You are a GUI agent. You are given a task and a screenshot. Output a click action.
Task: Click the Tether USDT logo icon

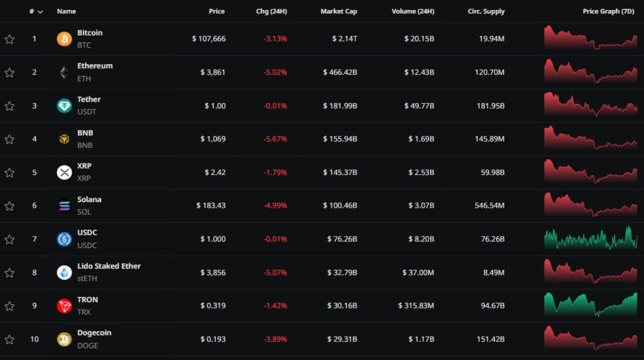point(64,106)
